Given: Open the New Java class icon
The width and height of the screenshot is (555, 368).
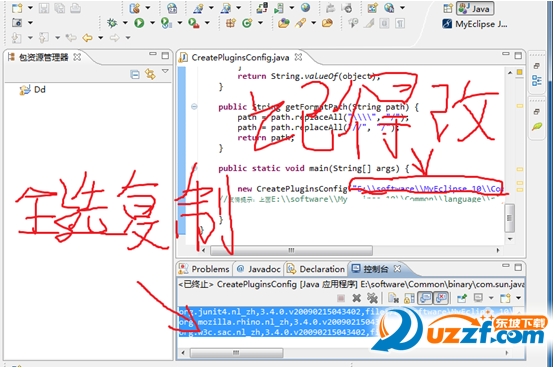Looking at the screenshot, I should click(x=247, y=23).
